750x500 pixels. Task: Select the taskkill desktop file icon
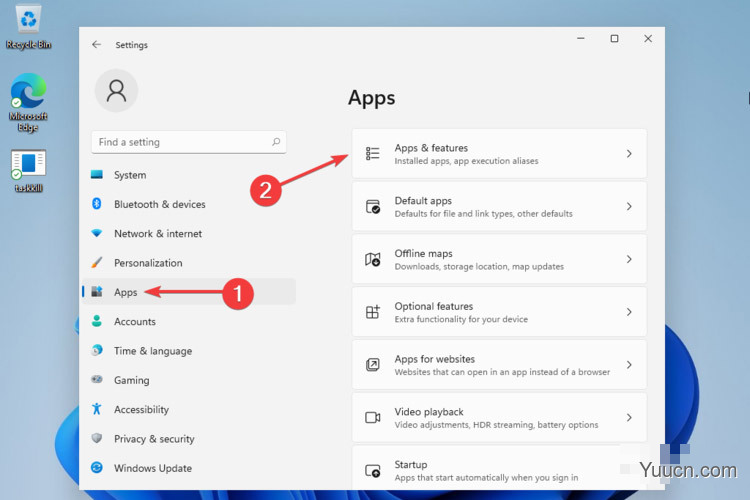coord(28,171)
